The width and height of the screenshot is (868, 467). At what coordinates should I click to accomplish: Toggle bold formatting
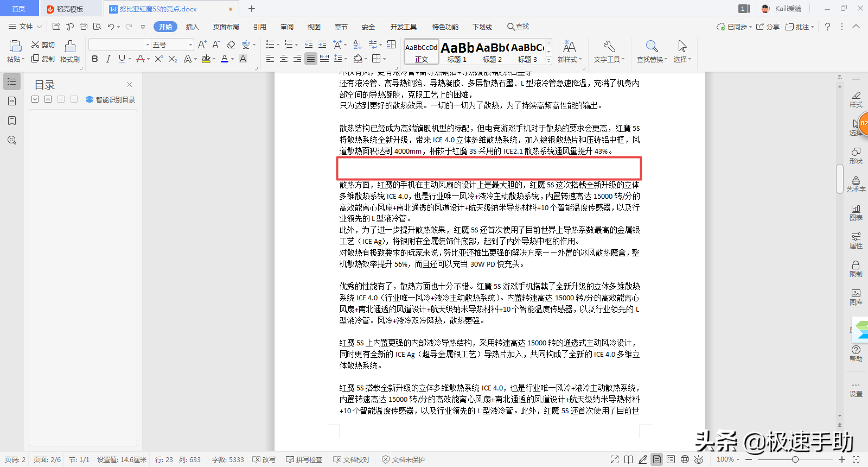95,59
